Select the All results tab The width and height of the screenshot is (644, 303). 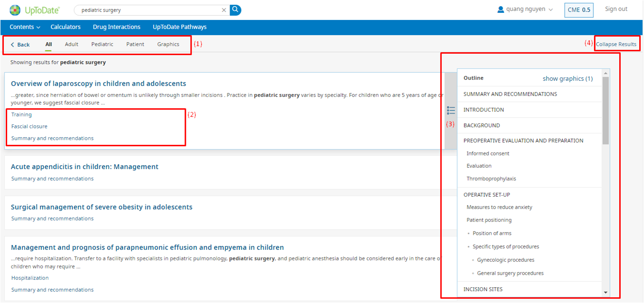[x=49, y=44]
